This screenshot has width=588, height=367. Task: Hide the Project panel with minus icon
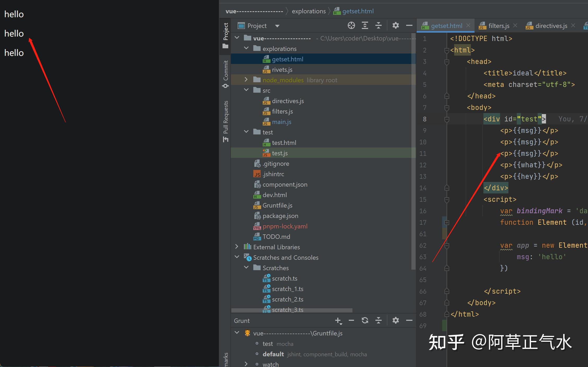409,26
